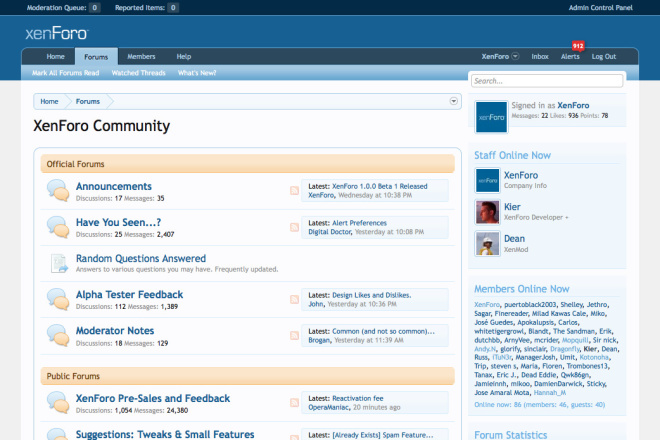
Task: Open RSS feed for Moderator Notes
Action: [x=295, y=336]
